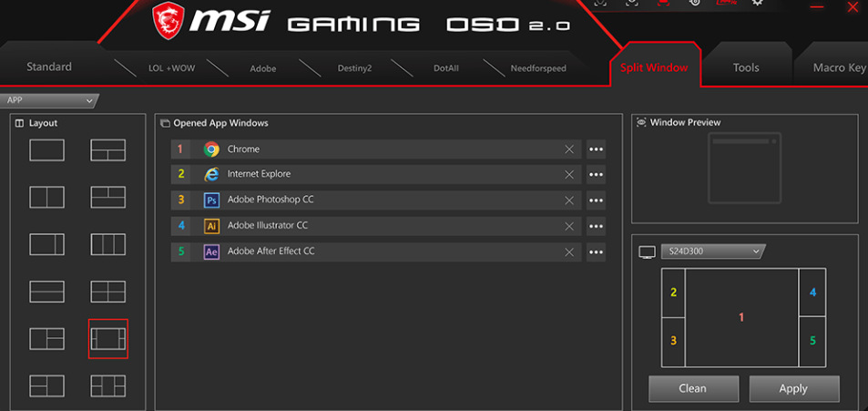Open the Destiny2 profile tab
Screen dimensions: 868x411
[354, 68]
